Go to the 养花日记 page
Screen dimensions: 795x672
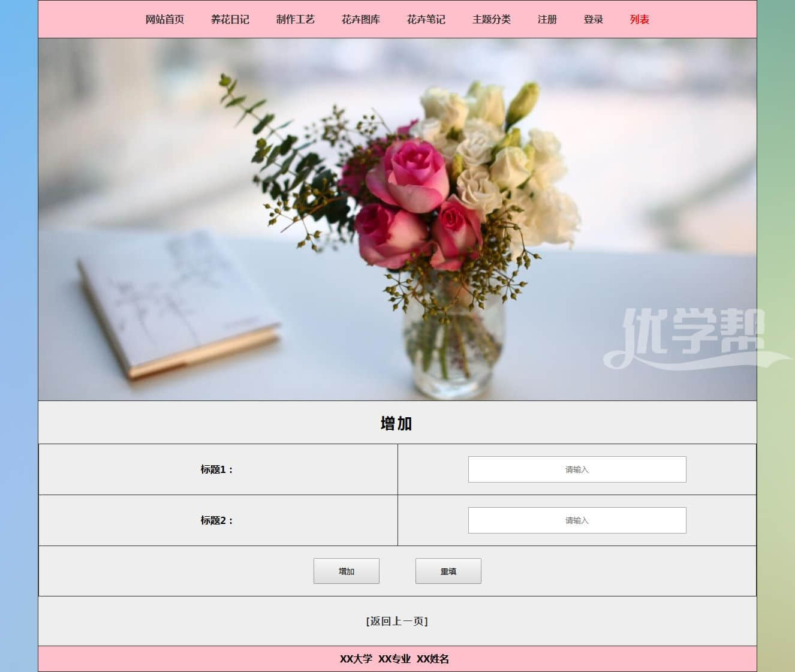click(230, 20)
